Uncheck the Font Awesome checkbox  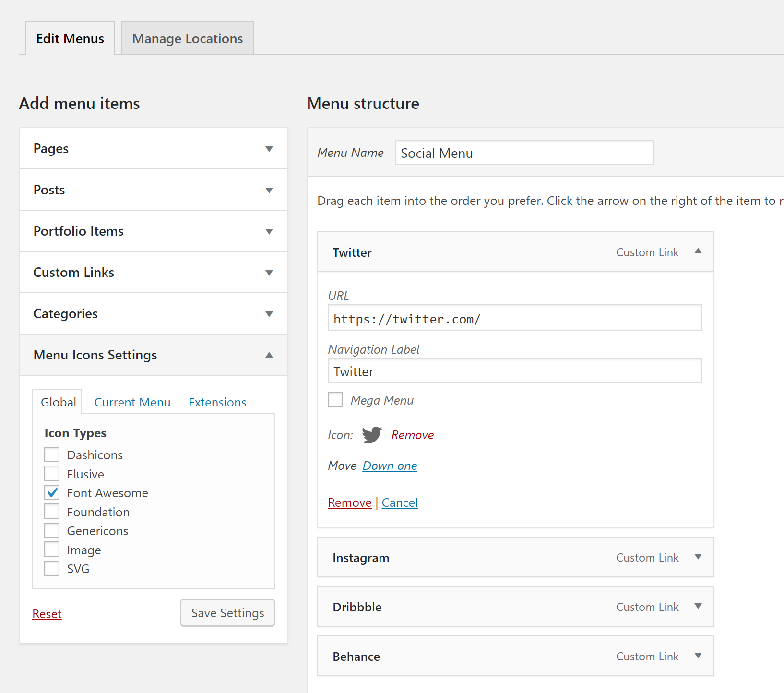(52, 492)
